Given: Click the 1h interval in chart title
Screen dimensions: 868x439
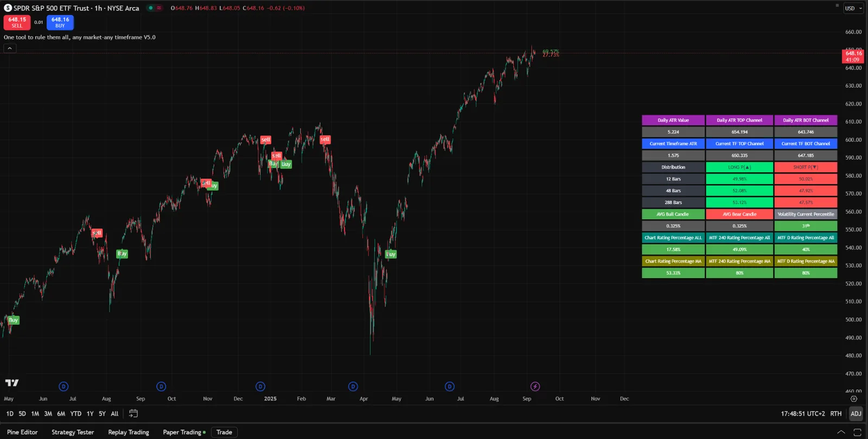Looking at the screenshot, I should (x=98, y=8).
